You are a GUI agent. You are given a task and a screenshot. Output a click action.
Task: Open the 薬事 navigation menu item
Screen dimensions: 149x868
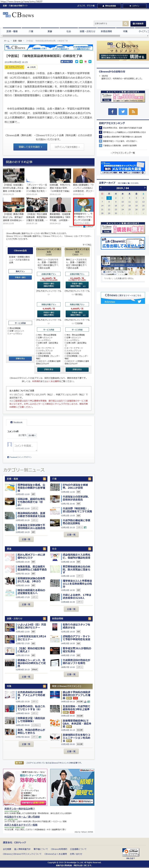pos(50,31)
